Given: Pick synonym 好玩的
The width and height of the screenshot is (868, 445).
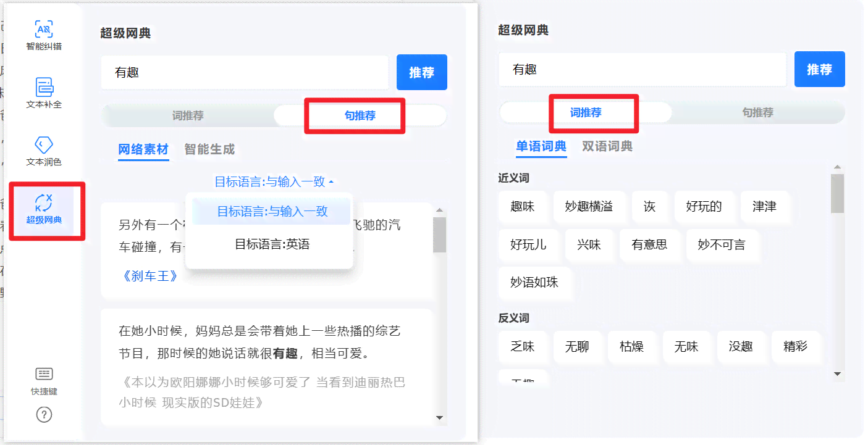Looking at the screenshot, I should click(704, 207).
